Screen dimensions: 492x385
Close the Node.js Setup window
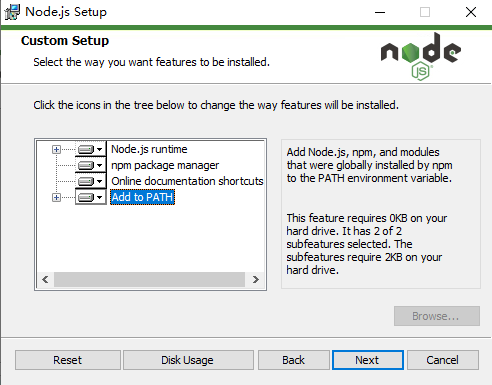pos(471,12)
